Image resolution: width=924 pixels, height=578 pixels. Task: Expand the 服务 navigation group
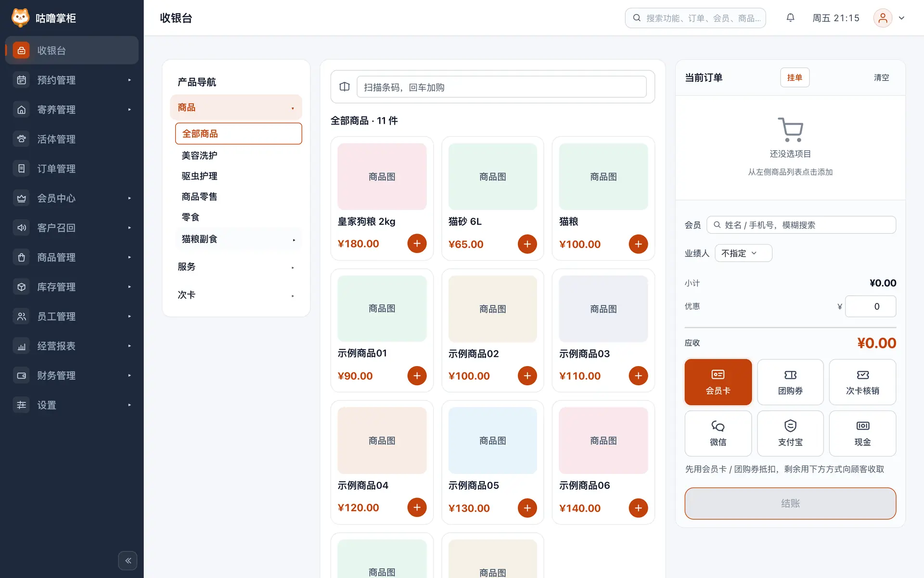[x=236, y=267]
